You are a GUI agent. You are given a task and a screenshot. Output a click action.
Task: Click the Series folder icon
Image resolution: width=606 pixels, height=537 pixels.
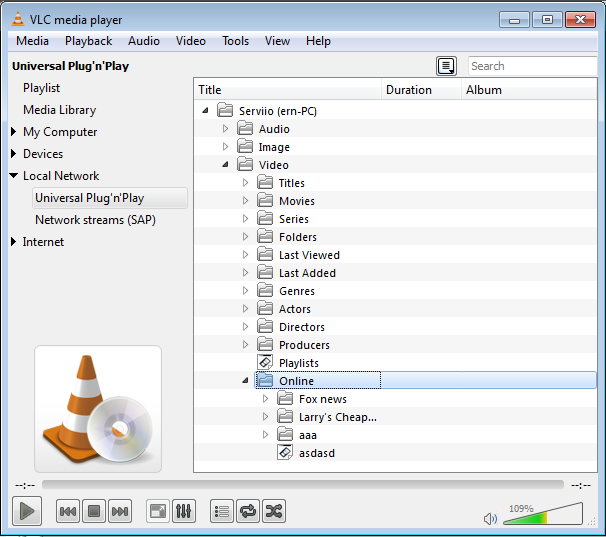pos(265,218)
